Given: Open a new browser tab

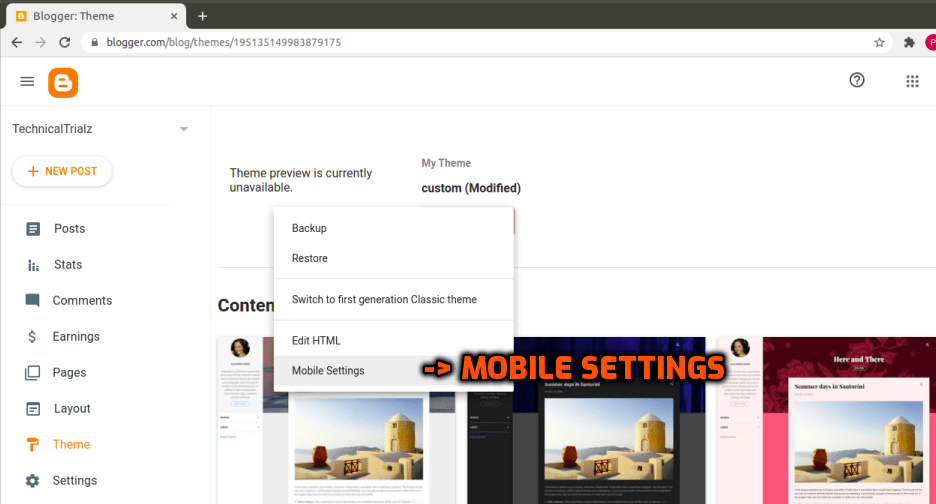Looking at the screenshot, I should pos(202,16).
